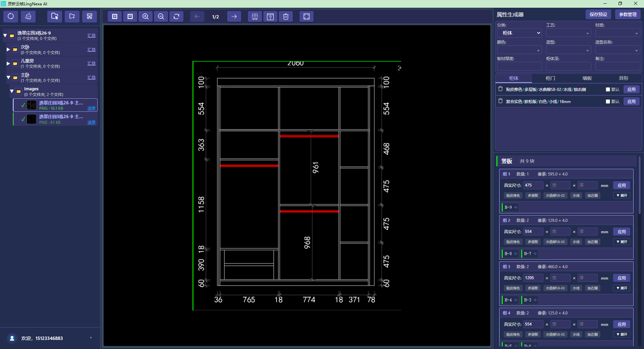The image size is (644, 349).
Task: Delete the 贴皮修色 preset with trash icon
Action: pos(500,89)
